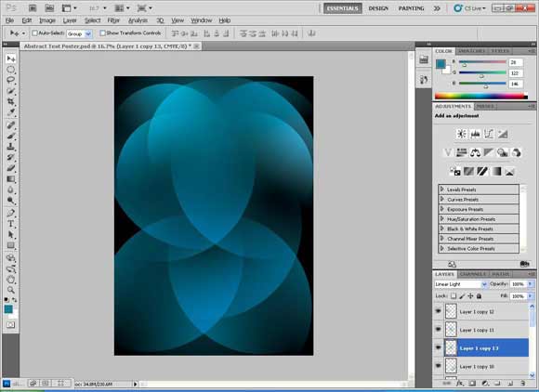The width and height of the screenshot is (539, 392).
Task: Add a Color Balance adjustment
Action: click(x=475, y=152)
